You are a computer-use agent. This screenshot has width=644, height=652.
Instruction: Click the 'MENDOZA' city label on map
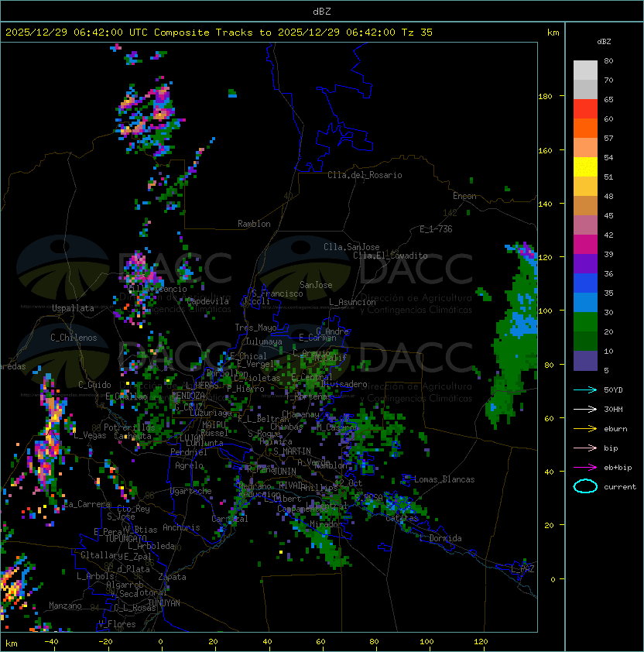(188, 395)
